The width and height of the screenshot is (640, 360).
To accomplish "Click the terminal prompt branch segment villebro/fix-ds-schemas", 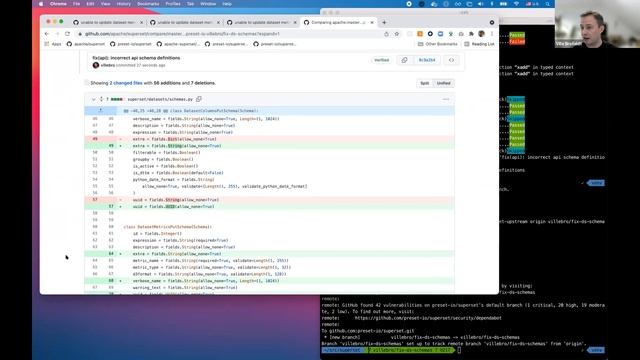I will [x=411, y=350].
